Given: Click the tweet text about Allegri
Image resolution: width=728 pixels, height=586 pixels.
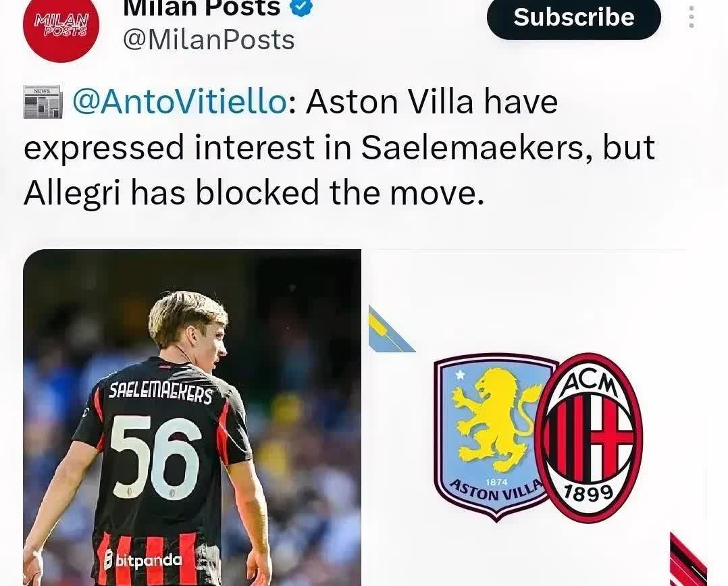Looking at the screenshot, I should [339, 147].
